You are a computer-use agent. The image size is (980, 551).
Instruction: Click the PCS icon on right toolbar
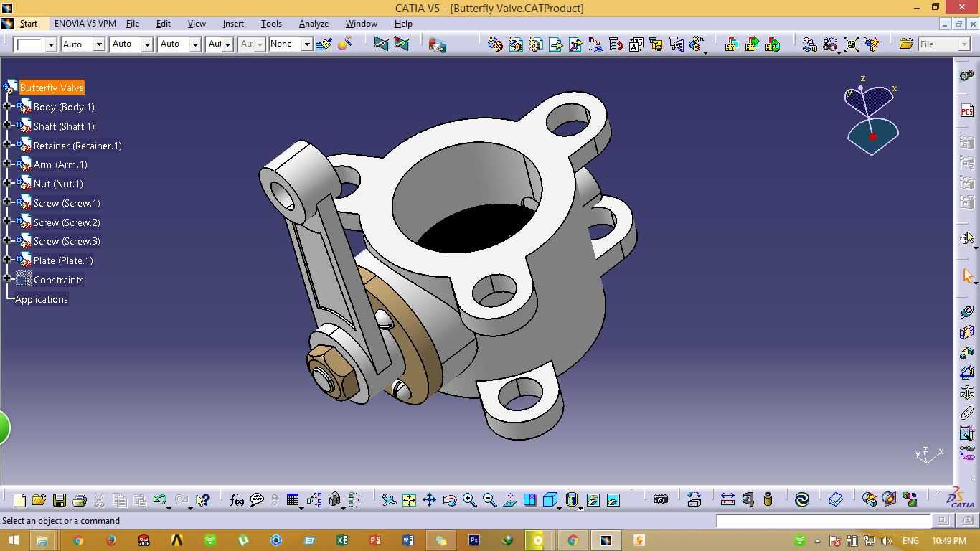click(967, 110)
